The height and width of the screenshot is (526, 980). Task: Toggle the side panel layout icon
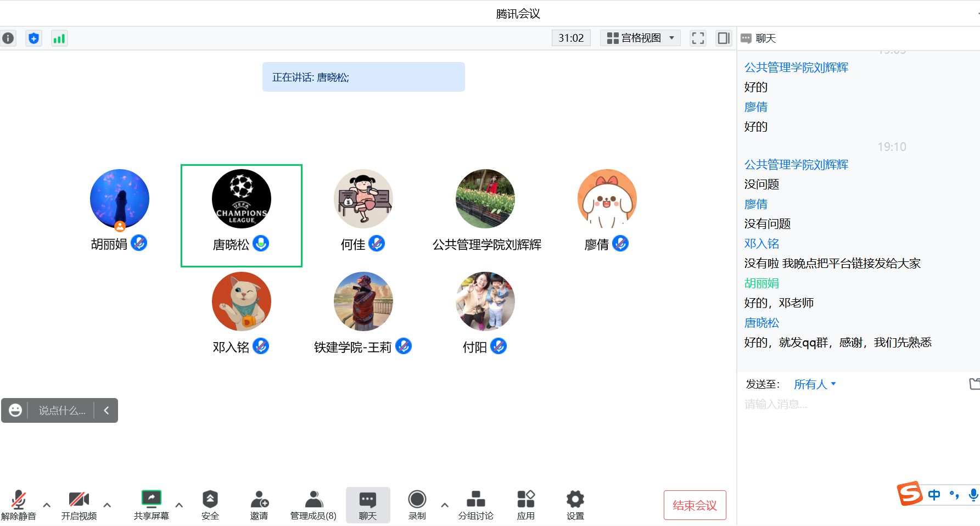click(724, 38)
